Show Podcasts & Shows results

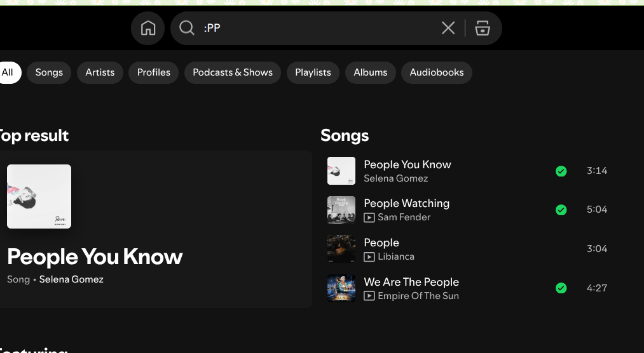(233, 72)
